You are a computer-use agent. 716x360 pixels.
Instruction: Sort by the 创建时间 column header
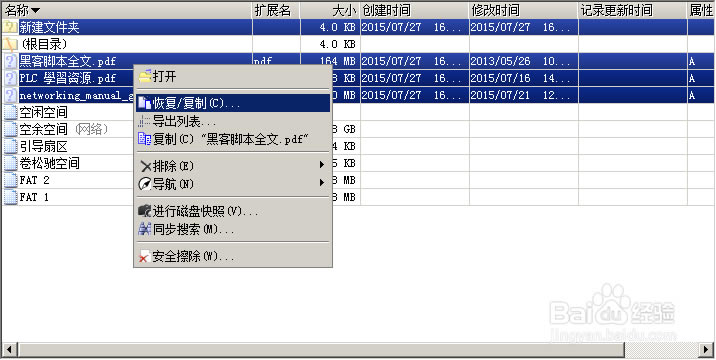pos(415,10)
